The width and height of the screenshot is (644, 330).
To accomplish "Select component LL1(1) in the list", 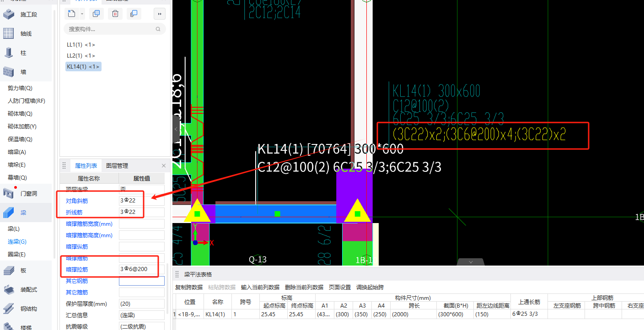I will tap(81, 45).
